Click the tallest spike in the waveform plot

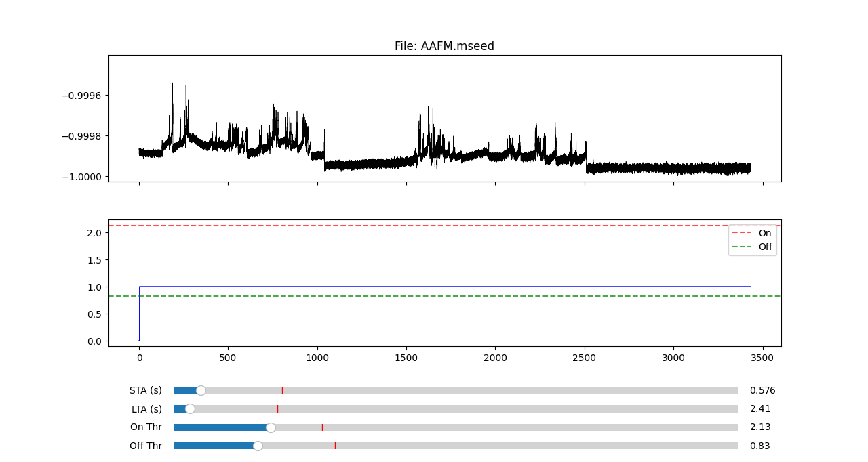pyautogui.click(x=172, y=63)
